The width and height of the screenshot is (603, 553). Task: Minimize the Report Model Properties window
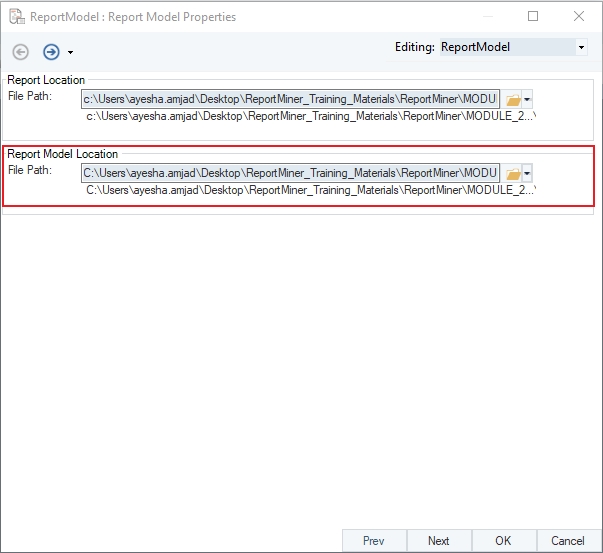(x=487, y=17)
